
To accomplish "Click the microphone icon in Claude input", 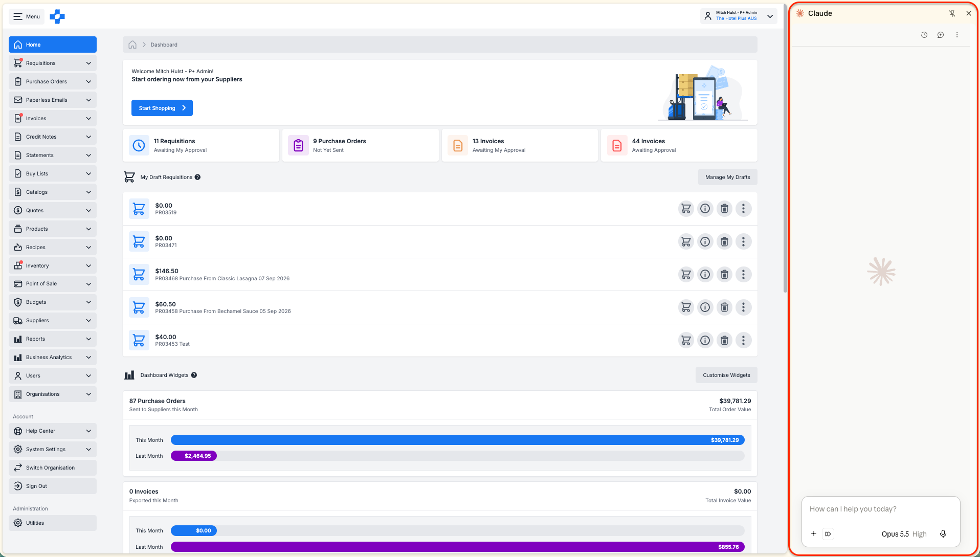I will pos(943,534).
